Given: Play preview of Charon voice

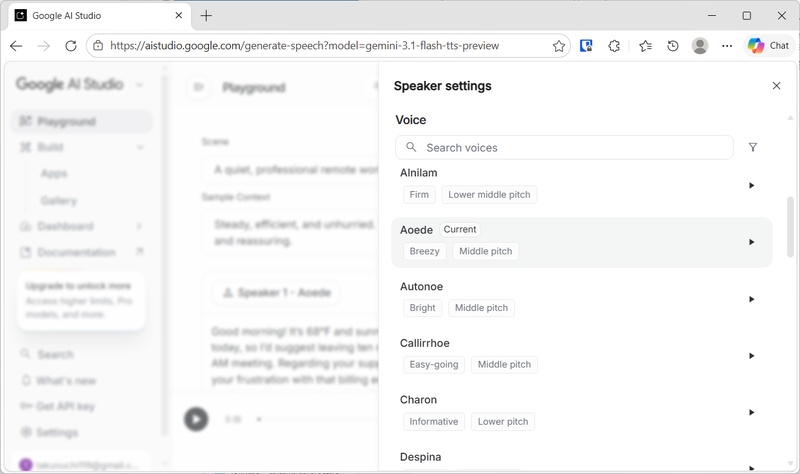Looking at the screenshot, I should click(751, 412).
